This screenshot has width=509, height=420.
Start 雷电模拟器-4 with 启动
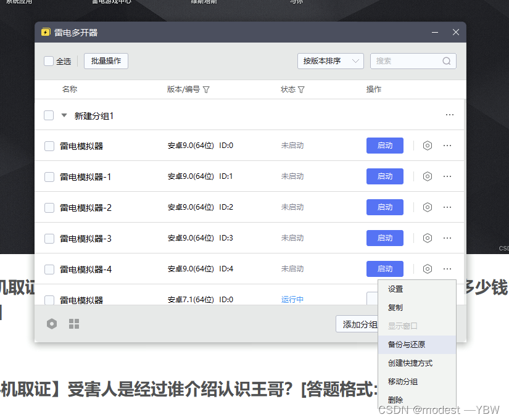tap(384, 269)
